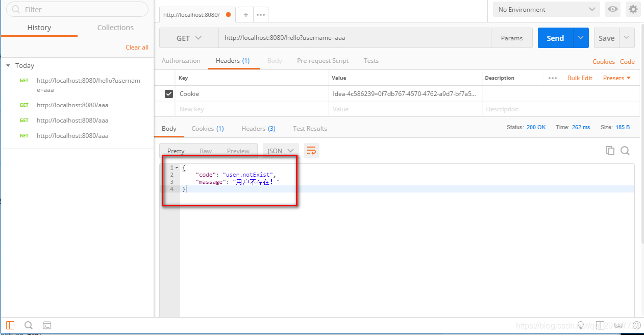
Task: Collapse the Today history group
Action: coord(8,65)
